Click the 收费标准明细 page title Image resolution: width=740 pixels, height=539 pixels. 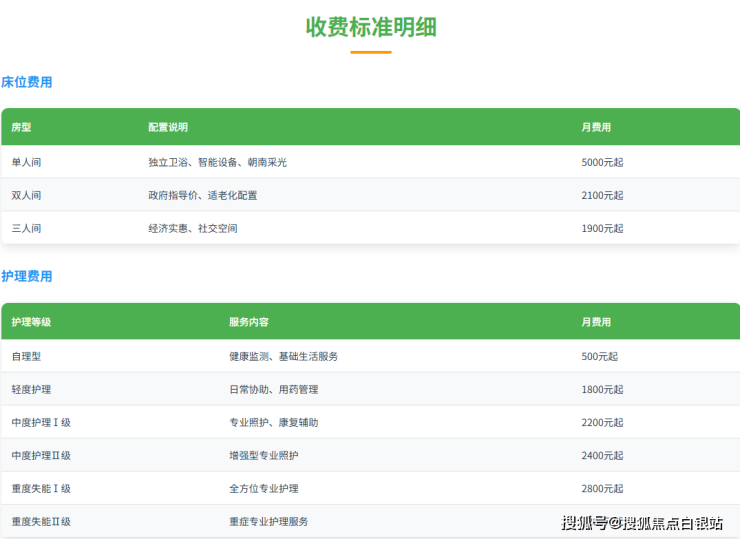coord(370,27)
